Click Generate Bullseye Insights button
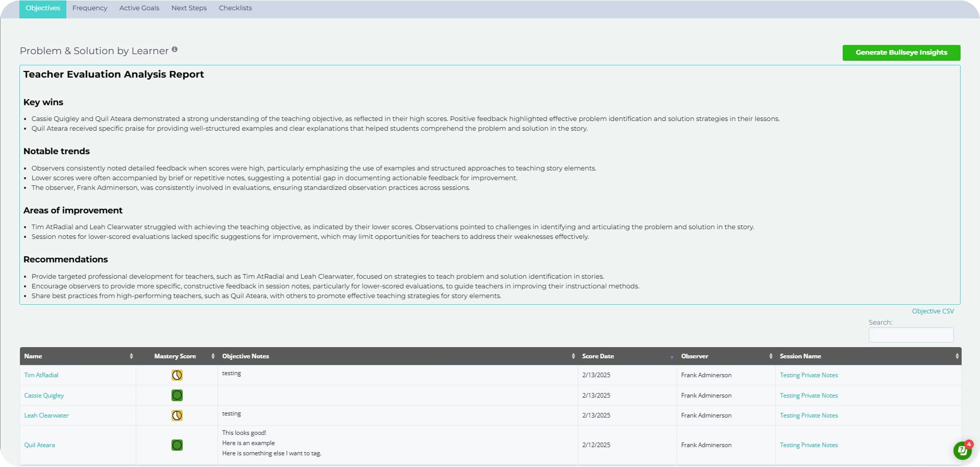The height and width of the screenshot is (467, 980). pos(901,53)
